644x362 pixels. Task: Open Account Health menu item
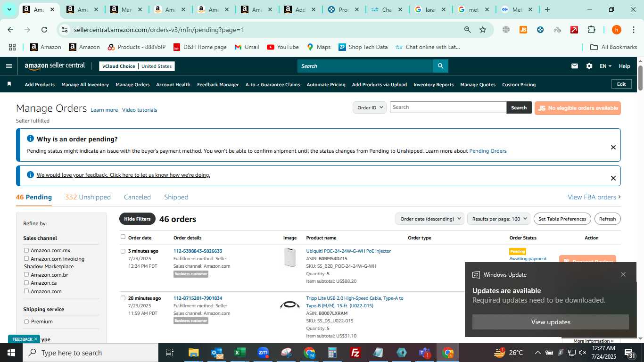coord(173,85)
